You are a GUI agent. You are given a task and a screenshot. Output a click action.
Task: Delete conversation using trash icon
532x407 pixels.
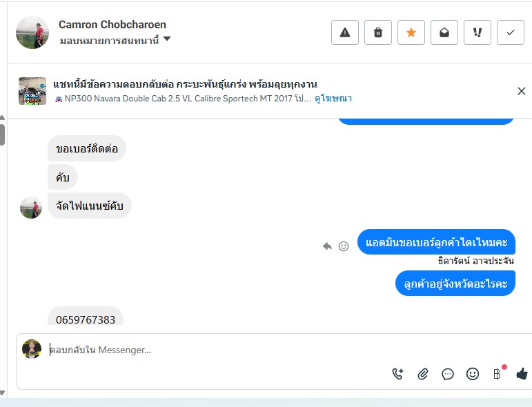[378, 32]
